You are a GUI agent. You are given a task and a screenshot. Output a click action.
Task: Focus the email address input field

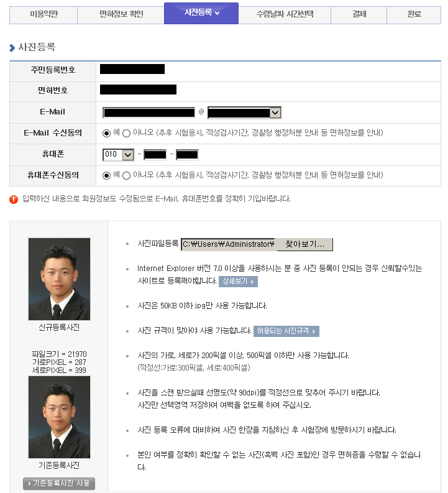coord(149,113)
